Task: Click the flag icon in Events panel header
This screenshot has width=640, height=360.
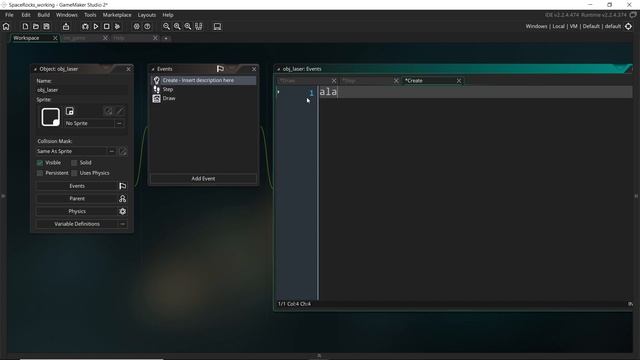Action: point(220,69)
